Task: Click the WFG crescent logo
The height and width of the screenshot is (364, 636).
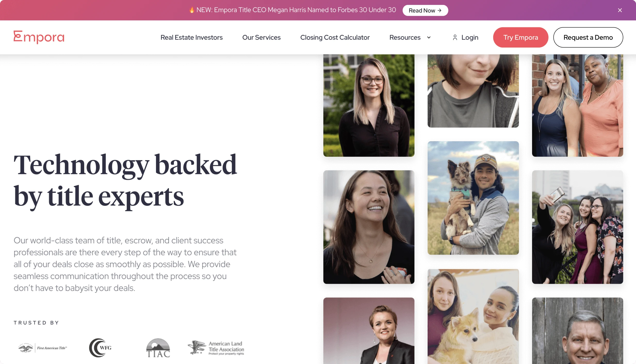Action: pos(100,348)
